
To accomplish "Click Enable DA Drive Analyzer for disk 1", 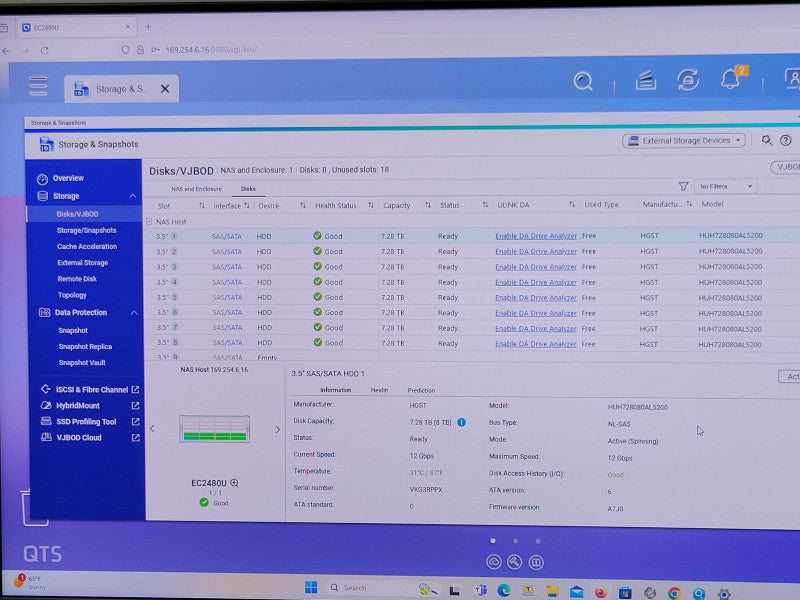I will pyautogui.click(x=536, y=236).
